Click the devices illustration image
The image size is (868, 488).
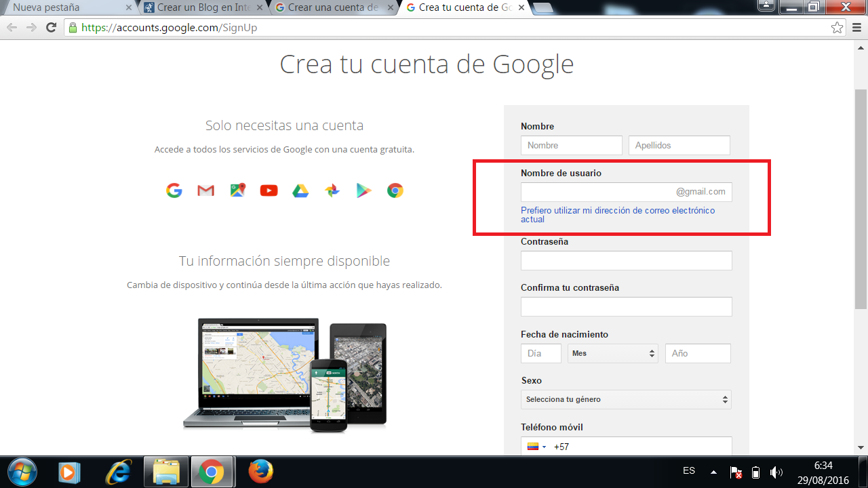285,375
